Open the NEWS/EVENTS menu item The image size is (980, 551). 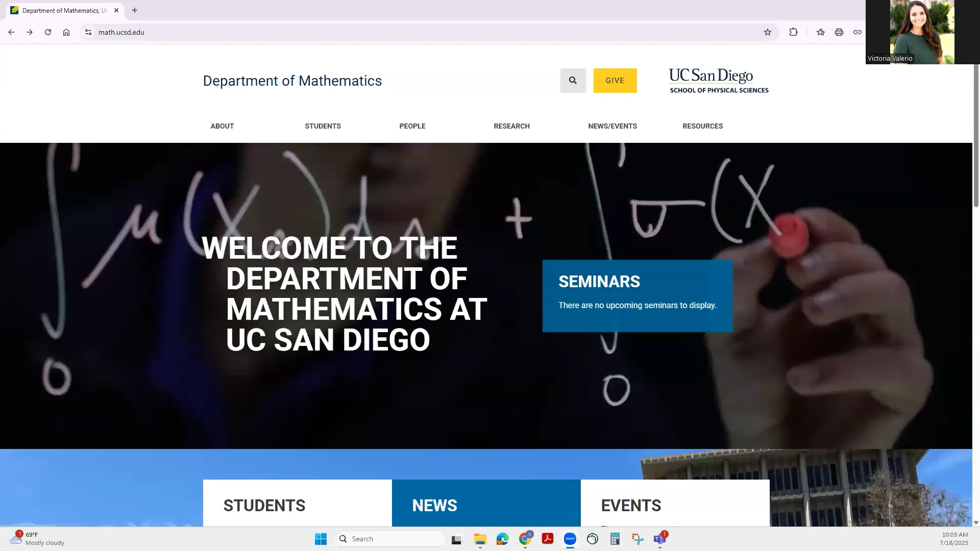612,126
